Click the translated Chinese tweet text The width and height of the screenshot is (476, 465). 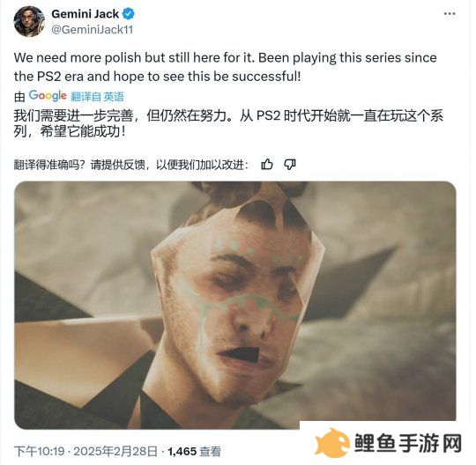(228, 124)
